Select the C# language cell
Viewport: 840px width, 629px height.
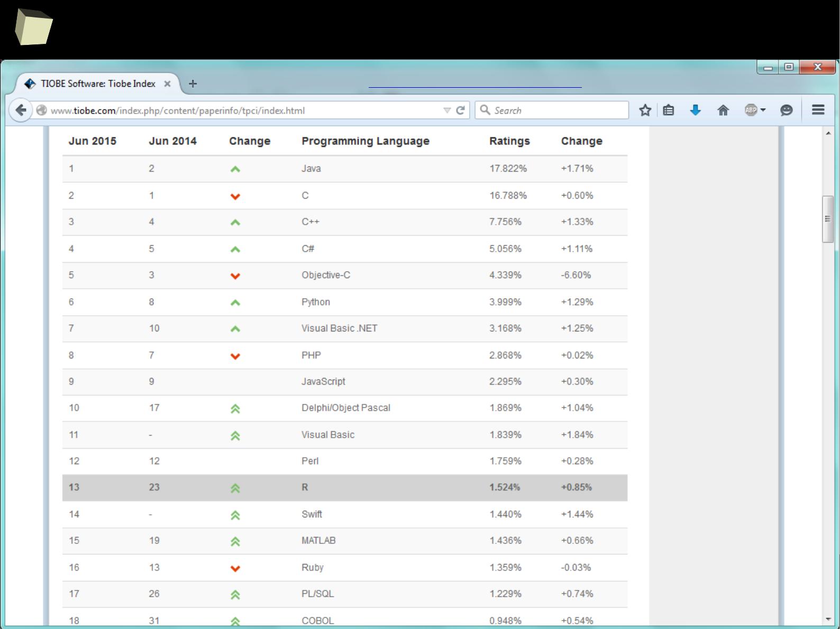click(x=308, y=248)
